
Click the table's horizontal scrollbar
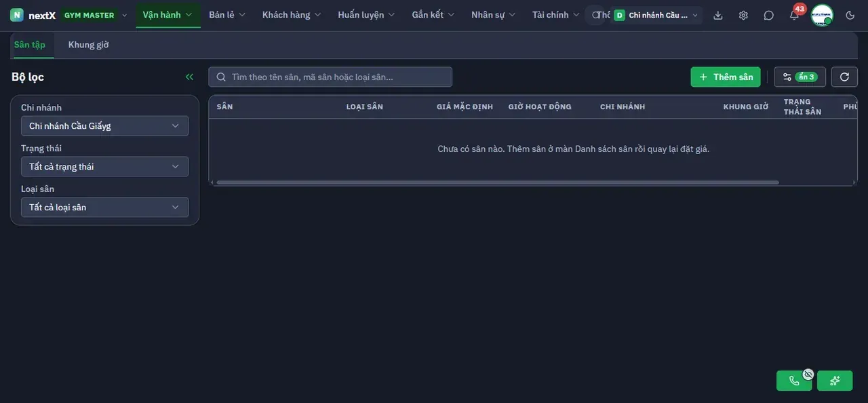click(498, 183)
